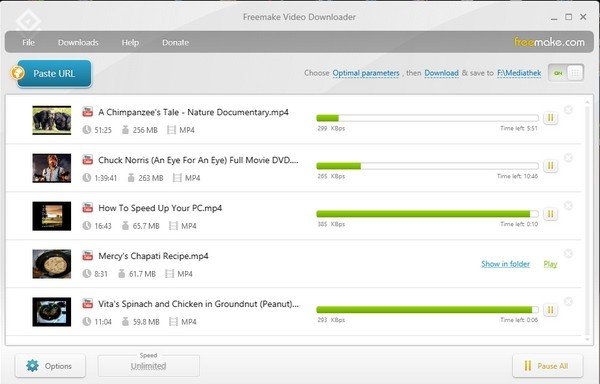This screenshot has height=384, width=600.
Task: Remove How To Speed Up Your PC item
Action: (568, 206)
